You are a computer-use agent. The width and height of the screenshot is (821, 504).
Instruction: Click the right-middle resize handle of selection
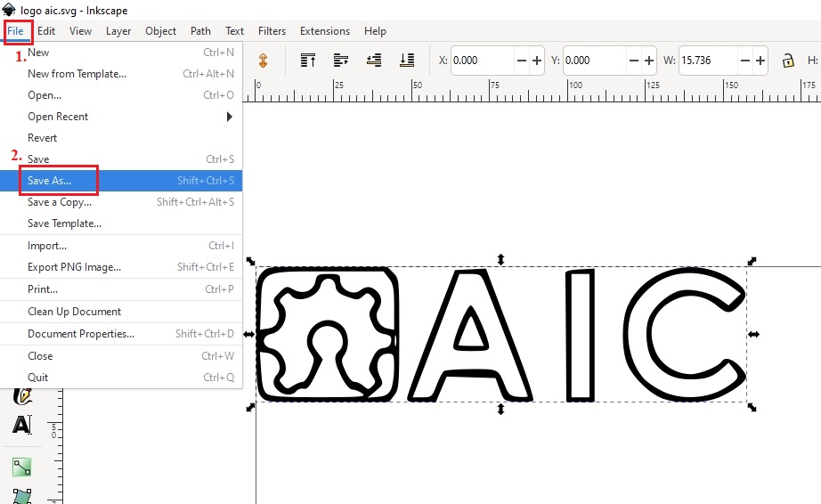click(x=753, y=334)
